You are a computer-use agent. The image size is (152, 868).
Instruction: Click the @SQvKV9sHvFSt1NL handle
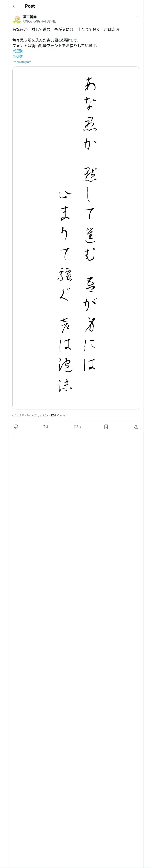(x=39, y=21)
